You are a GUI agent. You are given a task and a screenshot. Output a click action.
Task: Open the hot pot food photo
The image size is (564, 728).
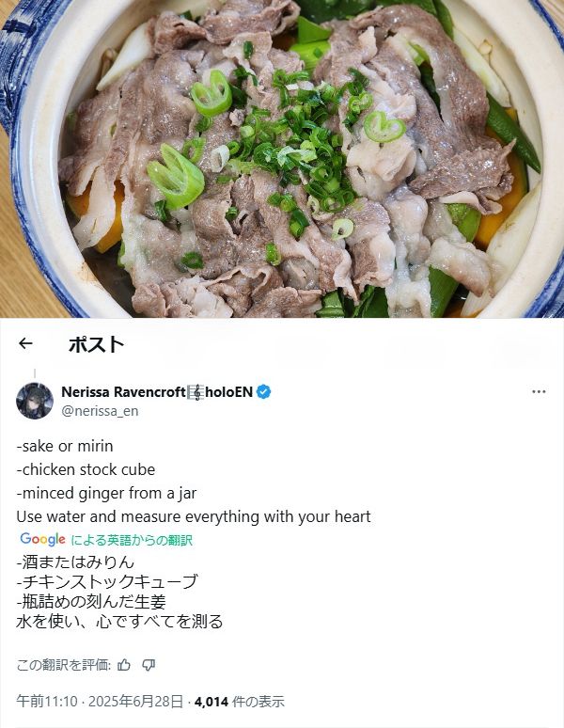(282, 159)
